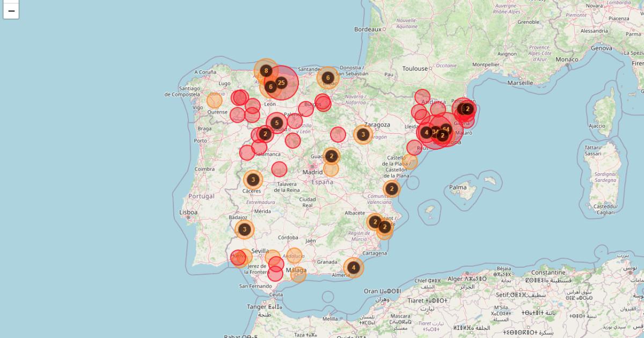Select the red circle on Huelva
The image size is (644, 338).
[x=238, y=258]
